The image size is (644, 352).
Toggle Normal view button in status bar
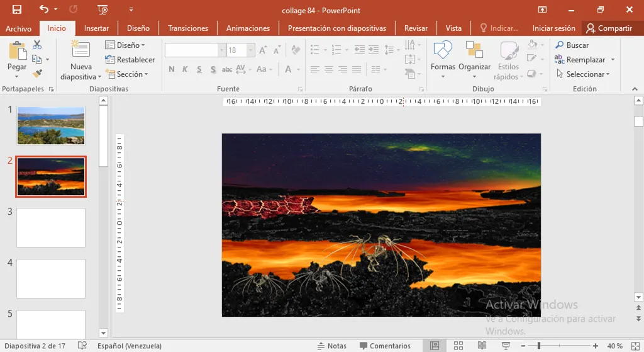(435, 346)
